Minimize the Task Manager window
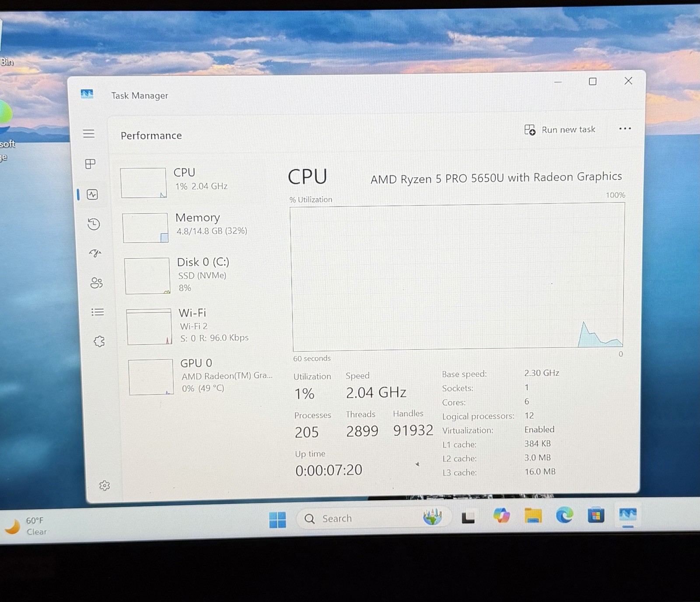This screenshot has height=602, width=700. [558, 82]
